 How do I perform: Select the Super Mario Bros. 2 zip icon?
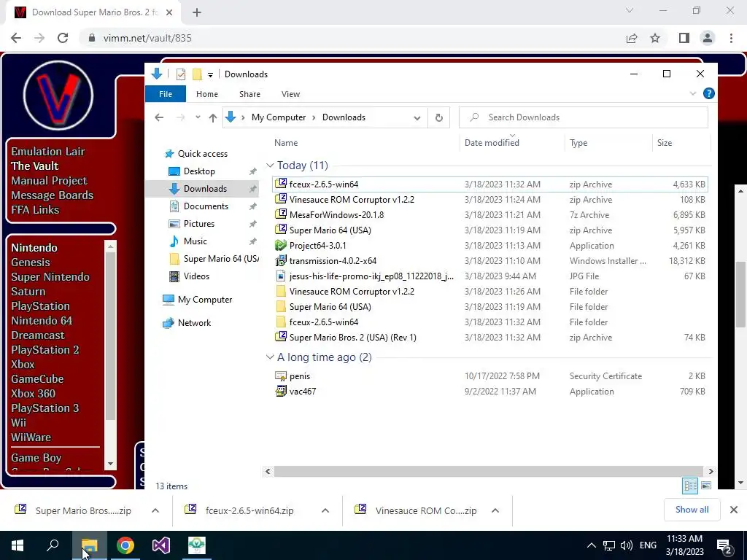coord(281,337)
